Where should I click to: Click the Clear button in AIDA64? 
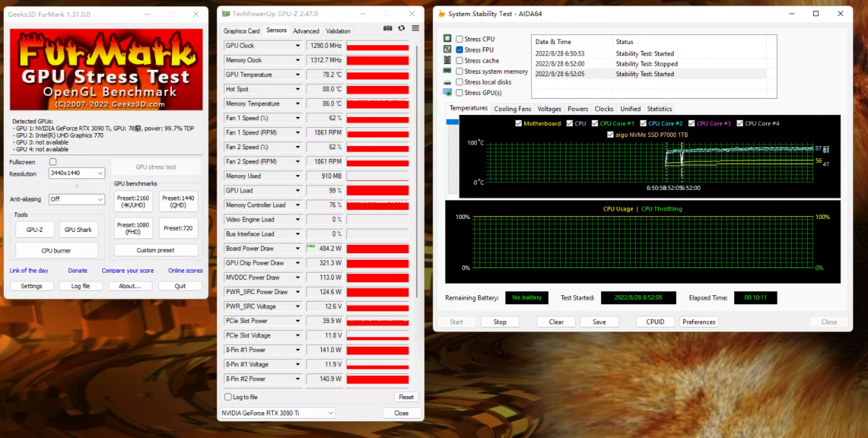[x=556, y=322]
